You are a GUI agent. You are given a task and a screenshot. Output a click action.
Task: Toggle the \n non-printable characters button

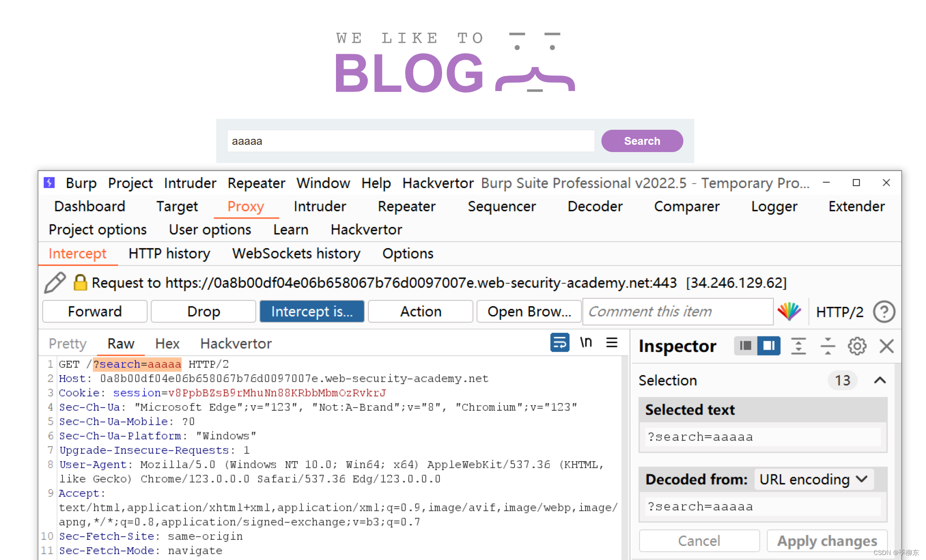tap(586, 342)
